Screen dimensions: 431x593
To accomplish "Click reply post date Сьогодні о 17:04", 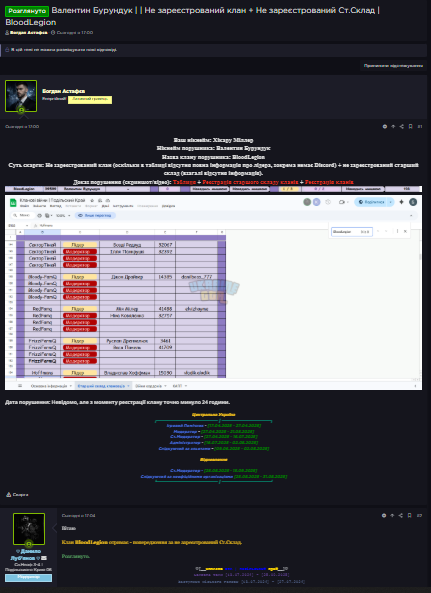I will coord(78,515).
